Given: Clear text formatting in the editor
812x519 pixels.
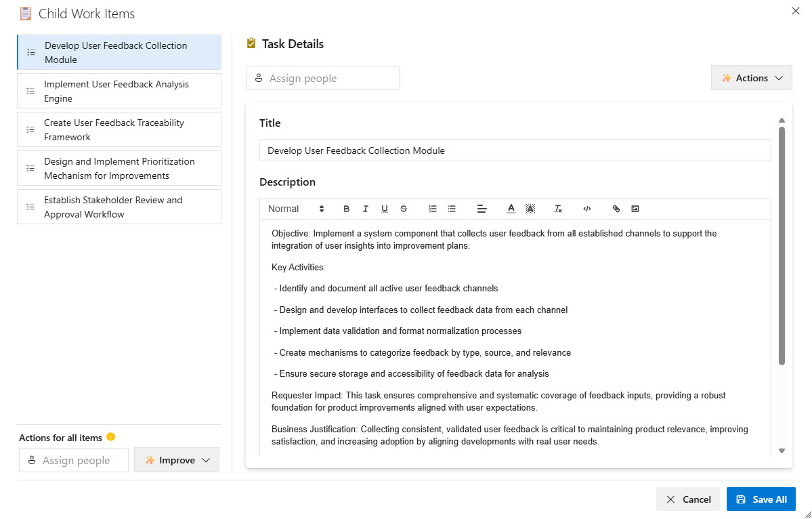Looking at the screenshot, I should (557, 209).
